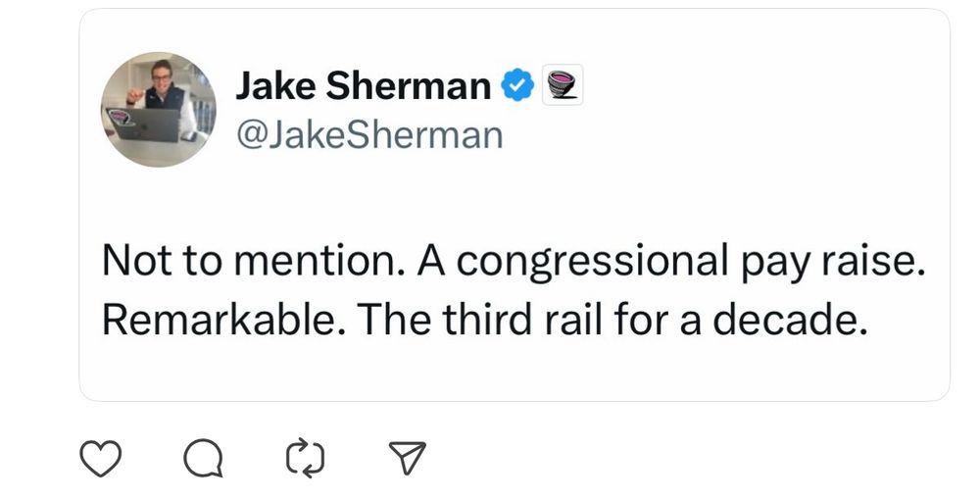
Task: Click the first line of the tweet text
Action: 514,261
